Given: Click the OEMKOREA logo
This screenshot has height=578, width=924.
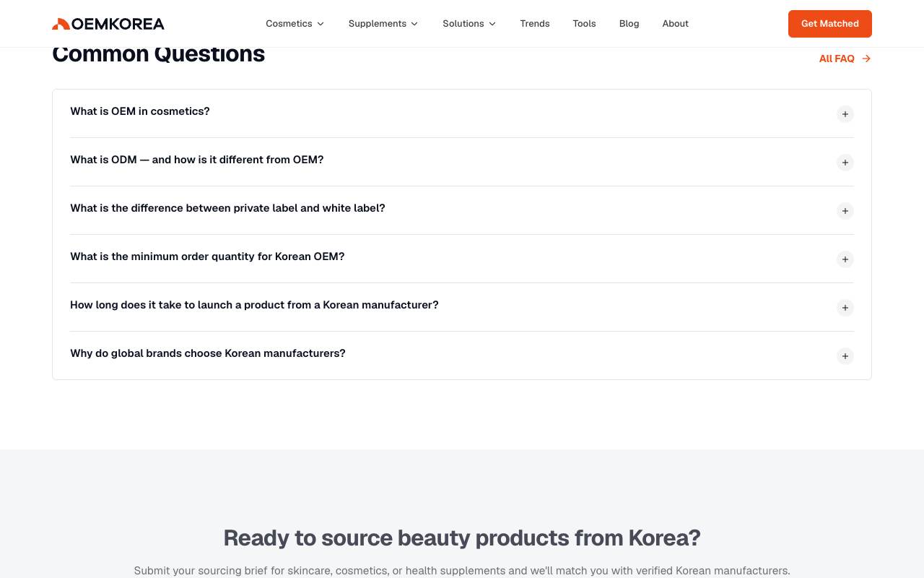Looking at the screenshot, I should [x=108, y=24].
